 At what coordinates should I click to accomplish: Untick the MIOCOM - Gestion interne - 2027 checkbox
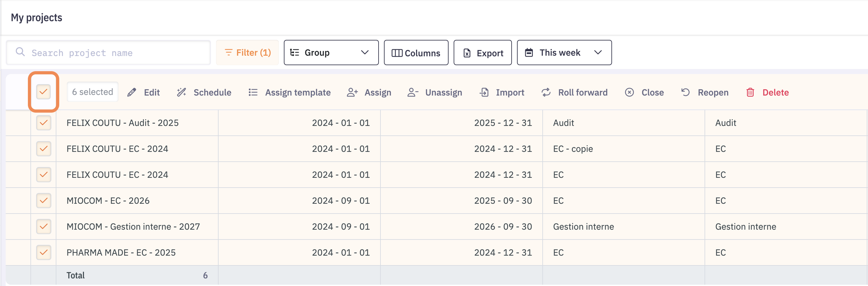[43, 227]
